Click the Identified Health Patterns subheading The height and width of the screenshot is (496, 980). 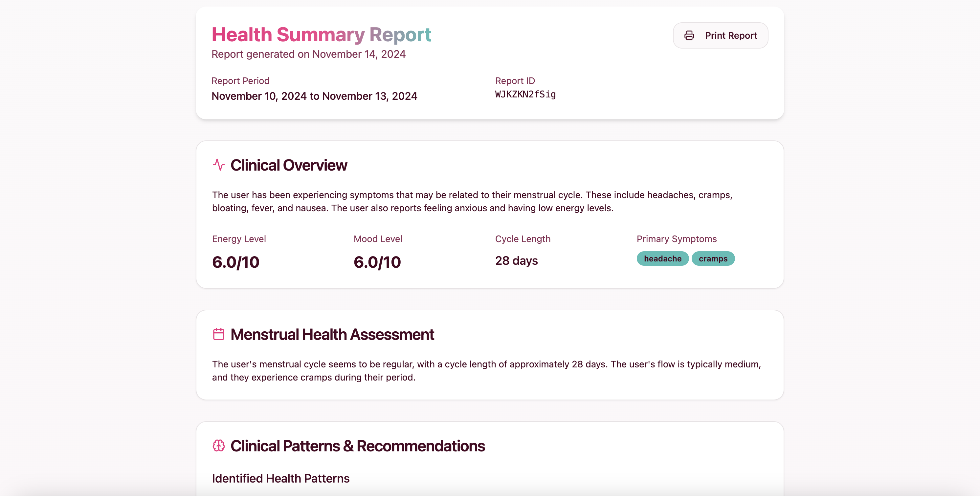click(280, 478)
